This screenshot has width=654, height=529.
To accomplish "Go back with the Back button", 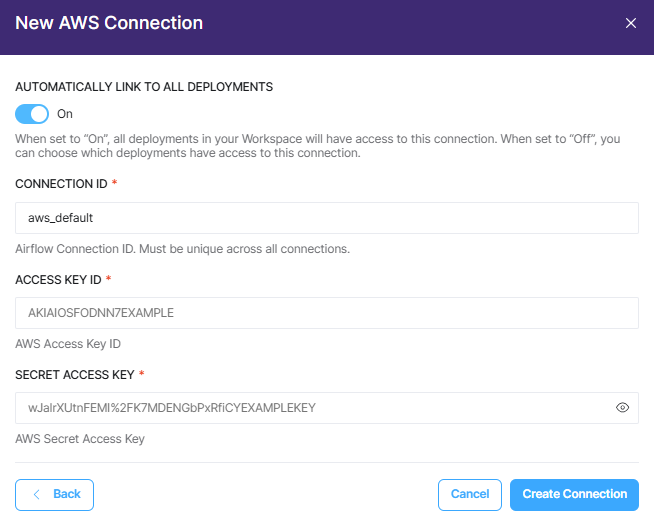I will pyautogui.click(x=55, y=495).
